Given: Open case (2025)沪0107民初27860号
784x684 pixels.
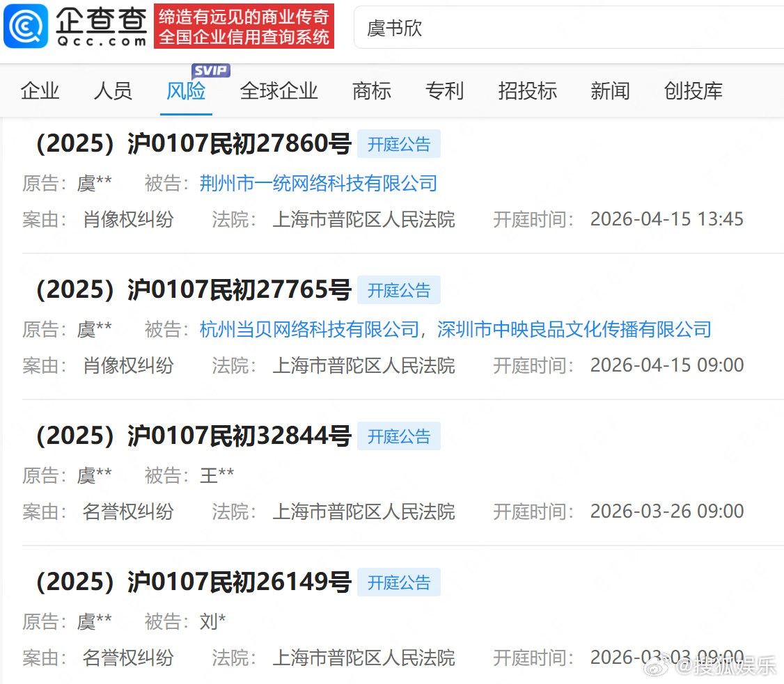Looking at the screenshot, I should pyautogui.click(x=194, y=144).
